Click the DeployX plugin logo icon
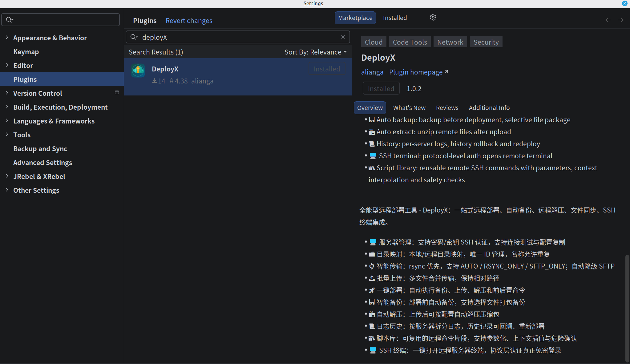The width and height of the screenshot is (630, 364). coord(138,71)
